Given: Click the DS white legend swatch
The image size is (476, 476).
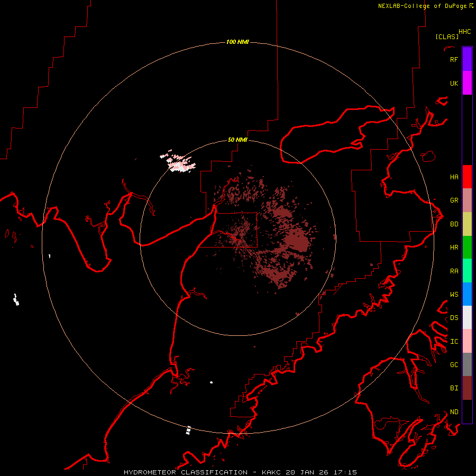Looking at the screenshot, I should tap(467, 317).
